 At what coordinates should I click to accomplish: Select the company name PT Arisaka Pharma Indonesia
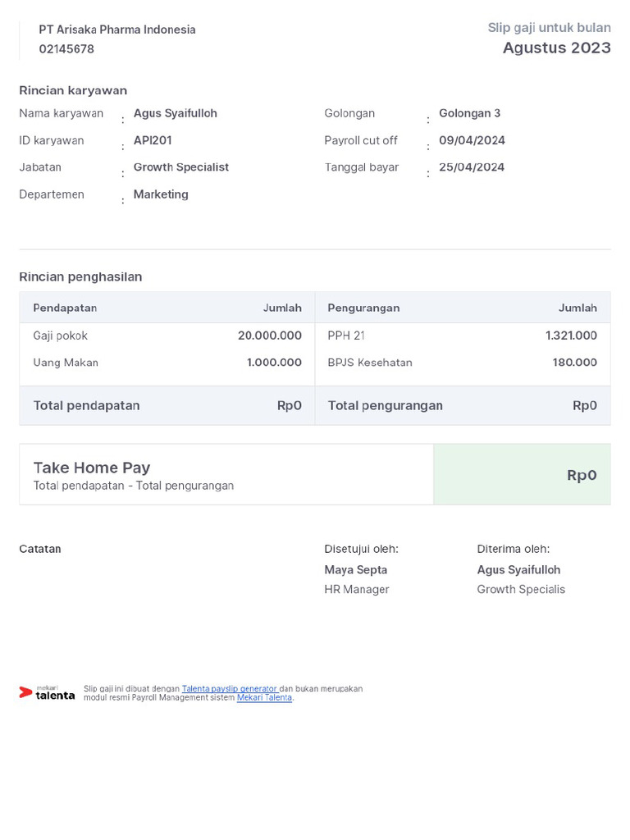point(117,30)
